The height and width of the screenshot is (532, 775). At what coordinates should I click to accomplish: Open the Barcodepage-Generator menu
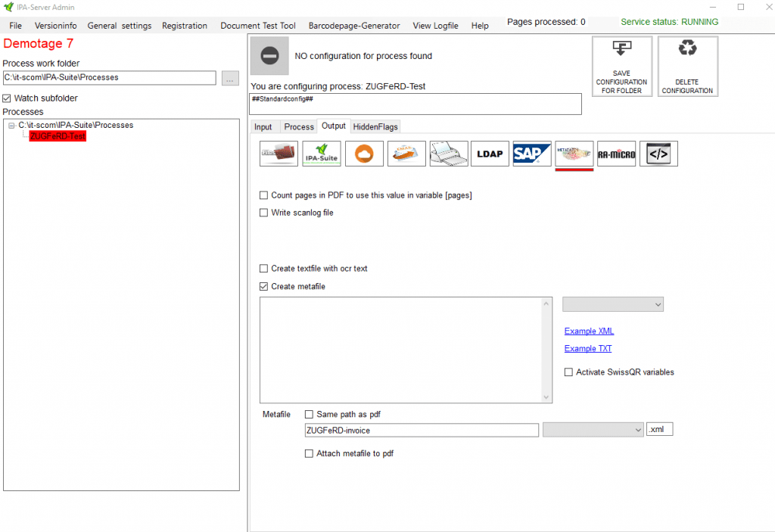pyautogui.click(x=353, y=26)
